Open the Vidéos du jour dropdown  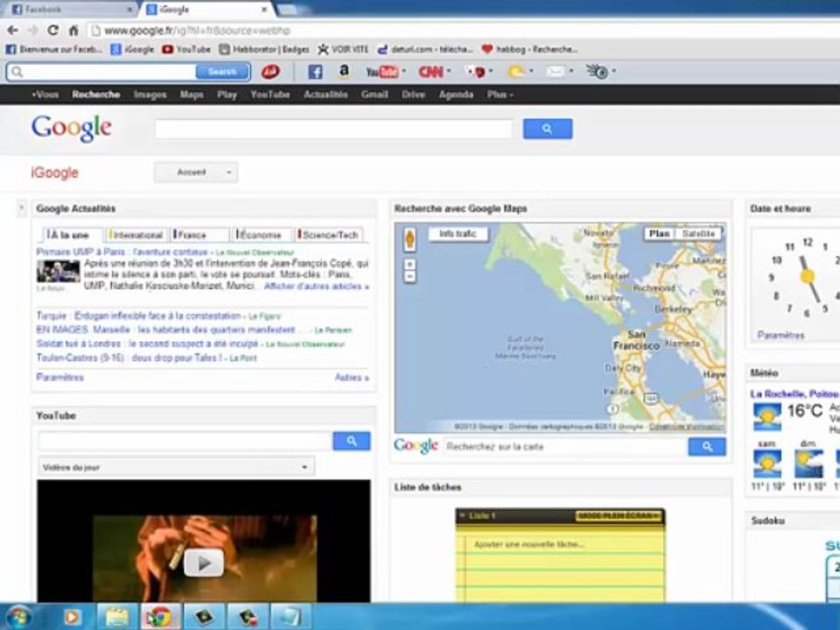click(x=176, y=466)
